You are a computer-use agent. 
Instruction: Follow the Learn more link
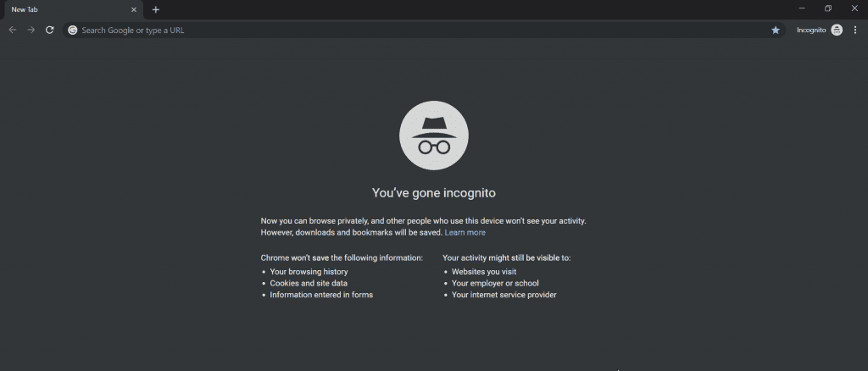point(465,233)
